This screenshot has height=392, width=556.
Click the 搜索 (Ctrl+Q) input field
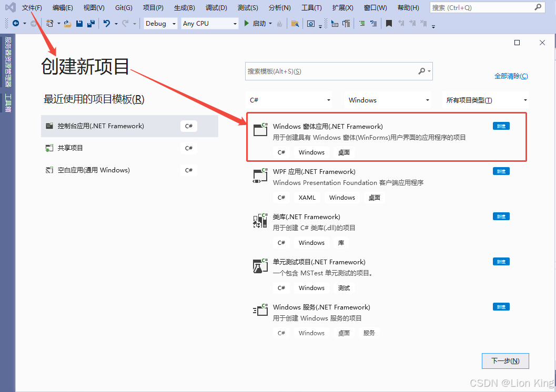[x=487, y=7]
